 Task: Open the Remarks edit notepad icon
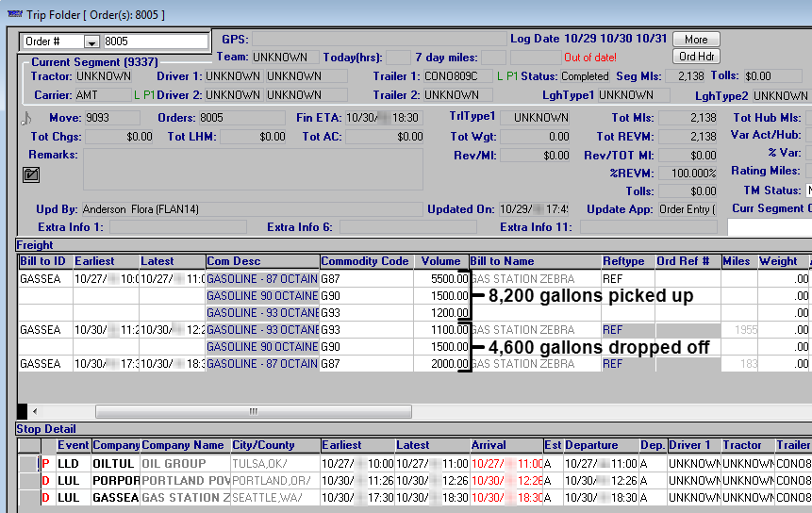point(31,174)
